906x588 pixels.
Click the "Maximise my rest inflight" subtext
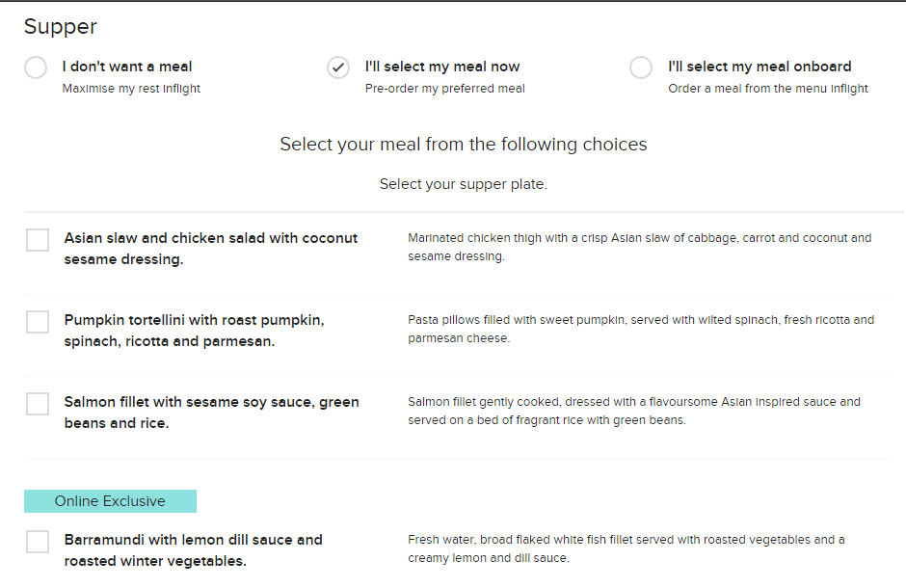click(131, 89)
